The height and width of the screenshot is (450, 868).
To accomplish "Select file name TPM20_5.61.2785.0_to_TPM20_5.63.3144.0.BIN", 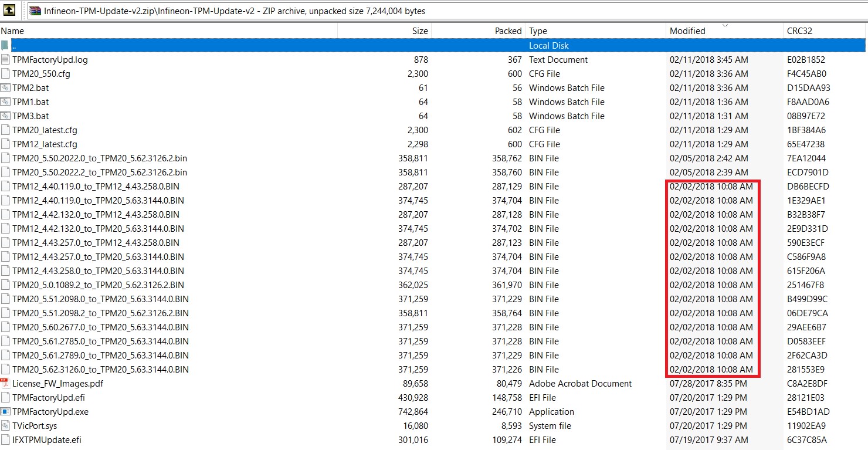I will point(100,341).
